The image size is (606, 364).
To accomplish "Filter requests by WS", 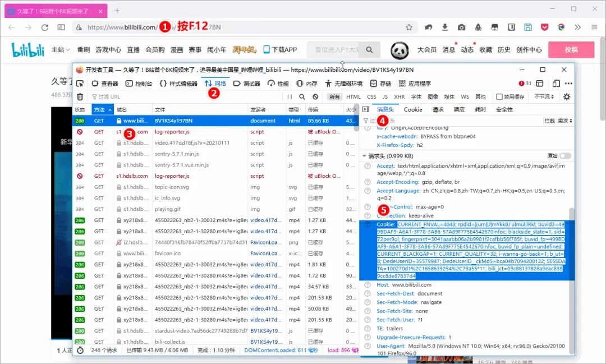I will point(465,96).
